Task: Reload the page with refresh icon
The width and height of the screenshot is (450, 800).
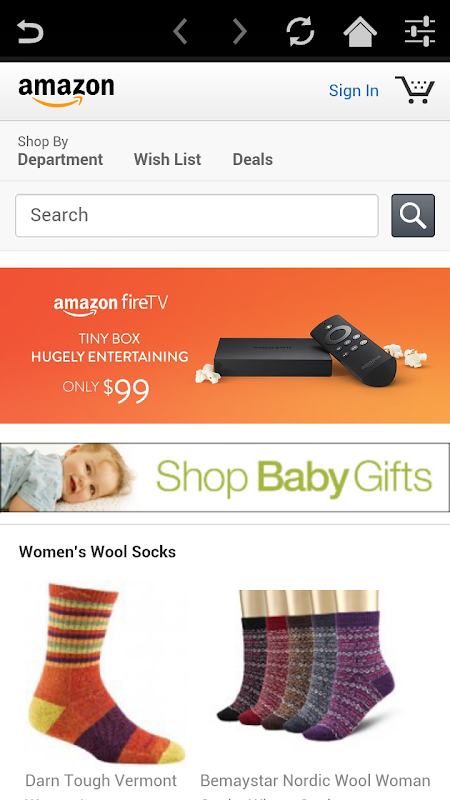Action: tap(300, 31)
